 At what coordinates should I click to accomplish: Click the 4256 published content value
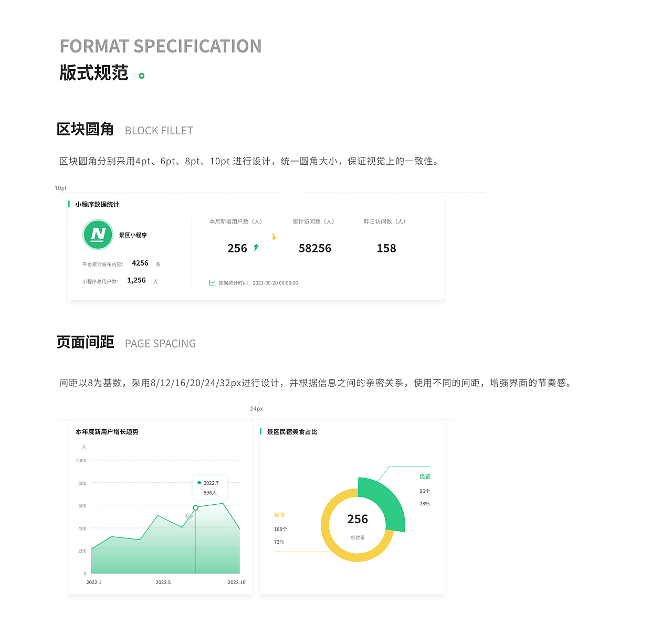click(140, 263)
